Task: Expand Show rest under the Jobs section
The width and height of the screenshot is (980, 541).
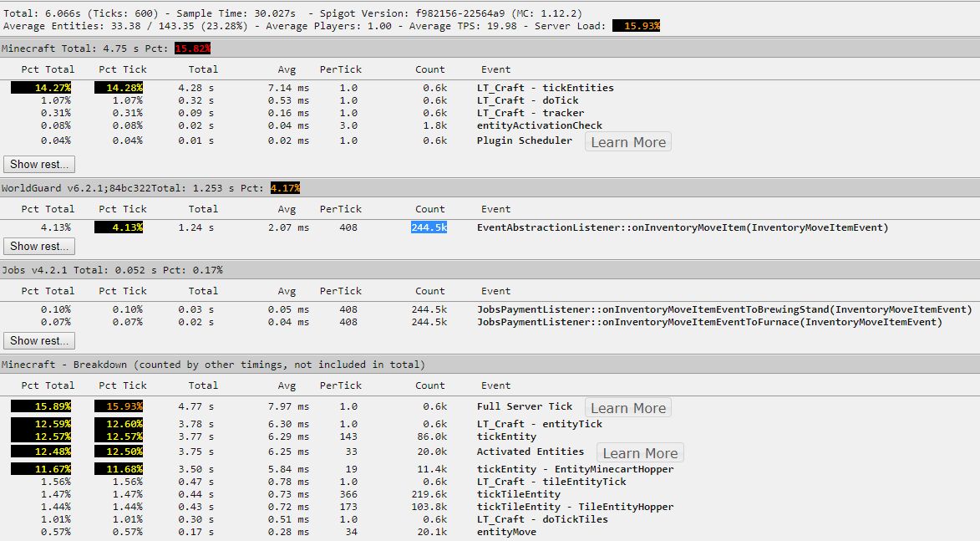Action: pyautogui.click(x=39, y=340)
